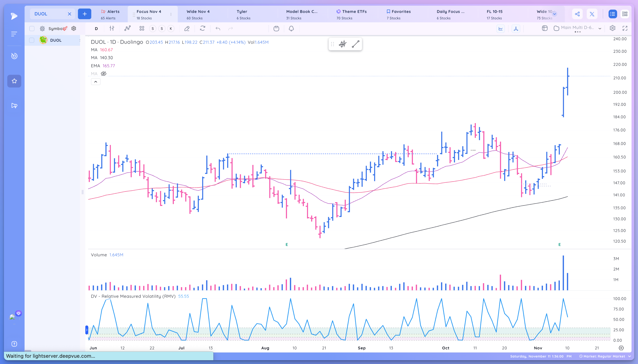Create an alert with bell icon
The height and width of the screenshot is (364, 638).
291,28
